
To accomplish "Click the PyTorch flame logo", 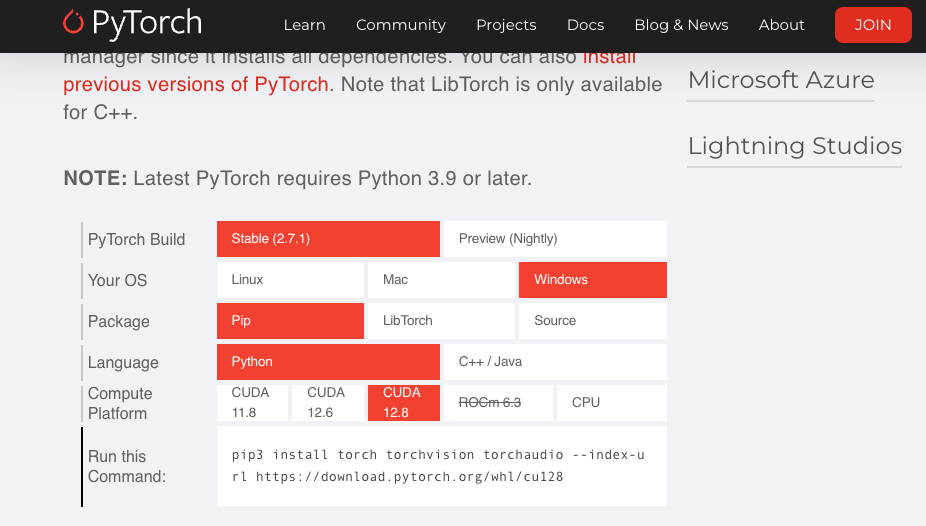I will [73, 22].
